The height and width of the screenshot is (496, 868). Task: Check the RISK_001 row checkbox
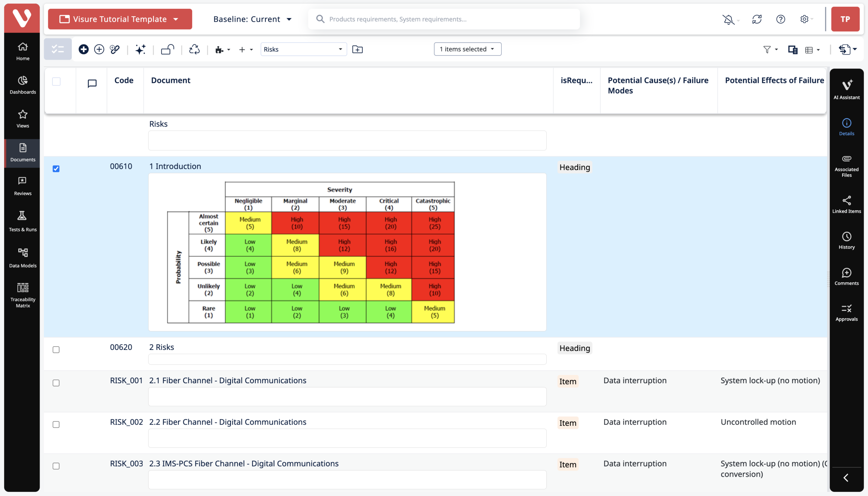click(x=56, y=383)
